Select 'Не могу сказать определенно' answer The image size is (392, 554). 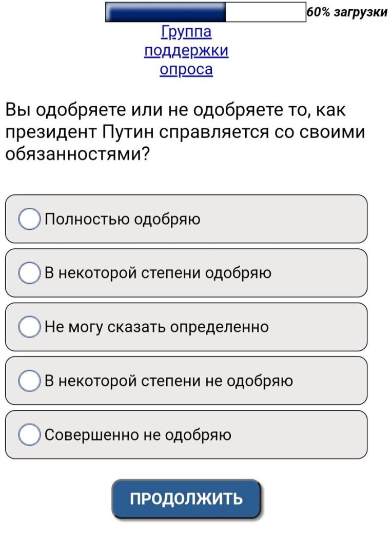pyautogui.click(x=29, y=326)
